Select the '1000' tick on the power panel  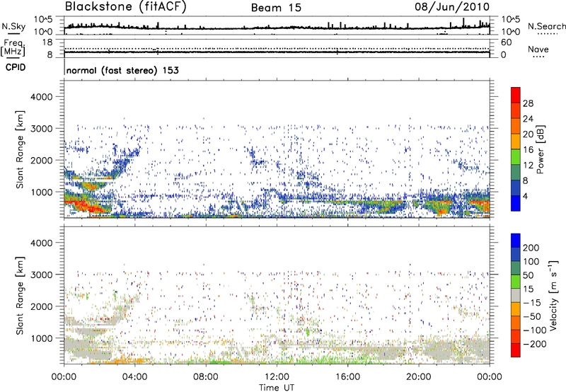coord(41,192)
